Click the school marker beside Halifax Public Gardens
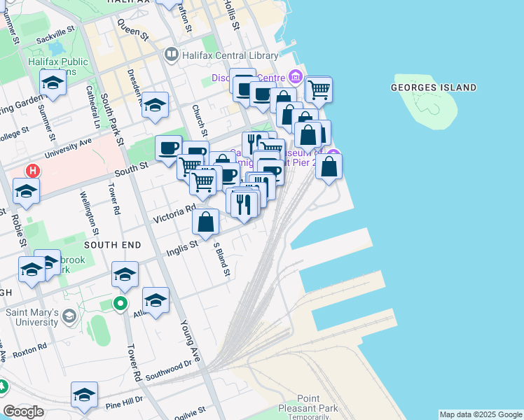This screenshot has width=524, height=420. pos(53,85)
